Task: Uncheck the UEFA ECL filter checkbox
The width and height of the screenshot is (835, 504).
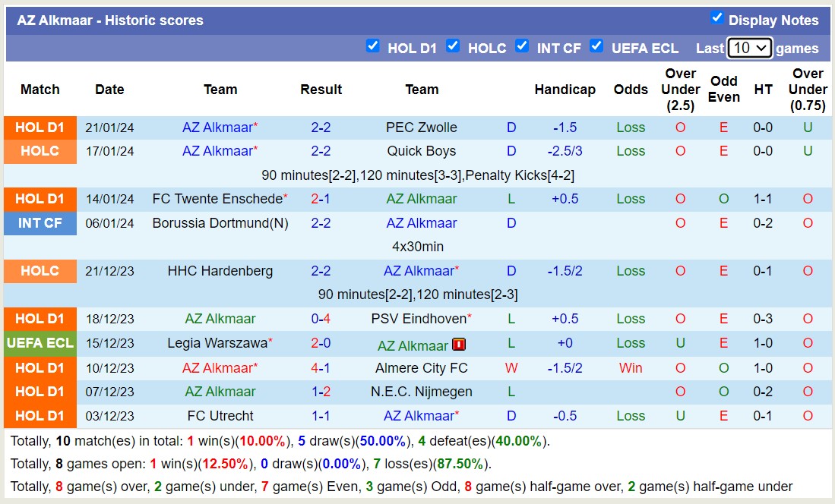Action: (597, 46)
